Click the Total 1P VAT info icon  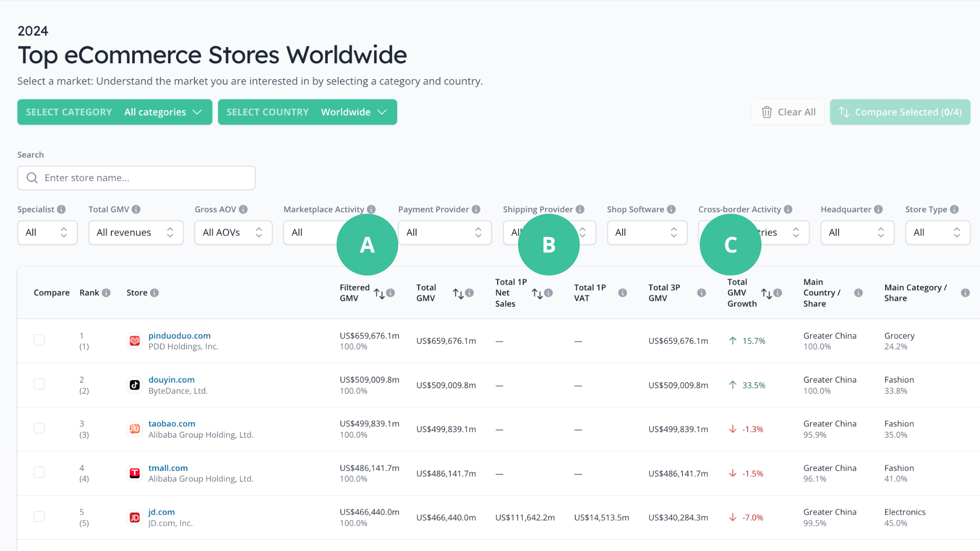tap(622, 293)
